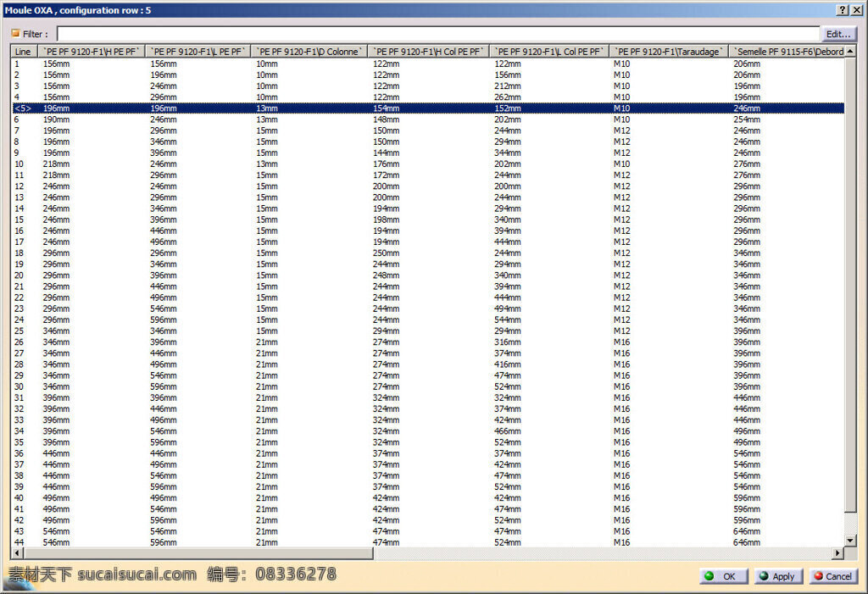Click the vertical scrollbar up arrow
This screenshot has height=594, width=868.
850,52
